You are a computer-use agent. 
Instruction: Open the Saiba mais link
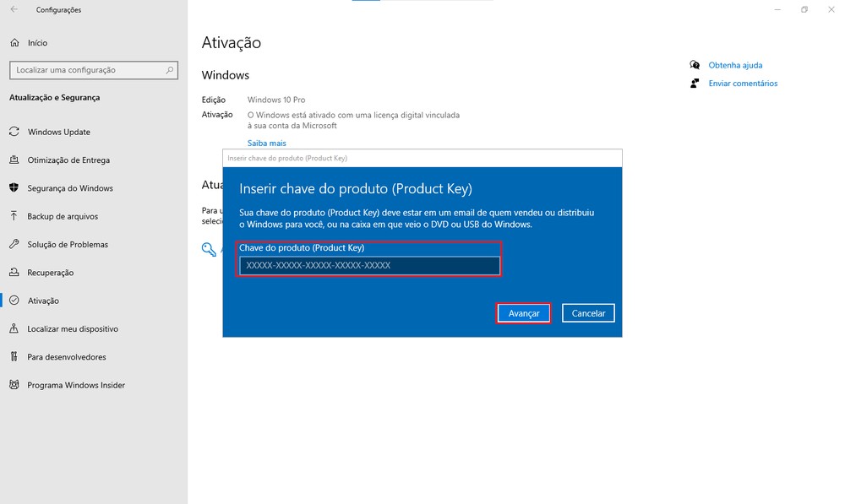coord(266,143)
